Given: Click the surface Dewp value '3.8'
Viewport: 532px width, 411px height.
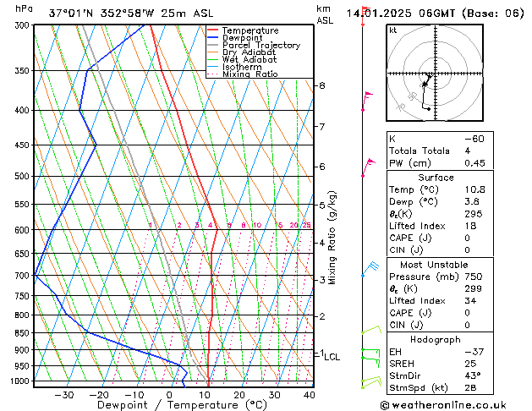Looking at the screenshot, I should 472,202.
